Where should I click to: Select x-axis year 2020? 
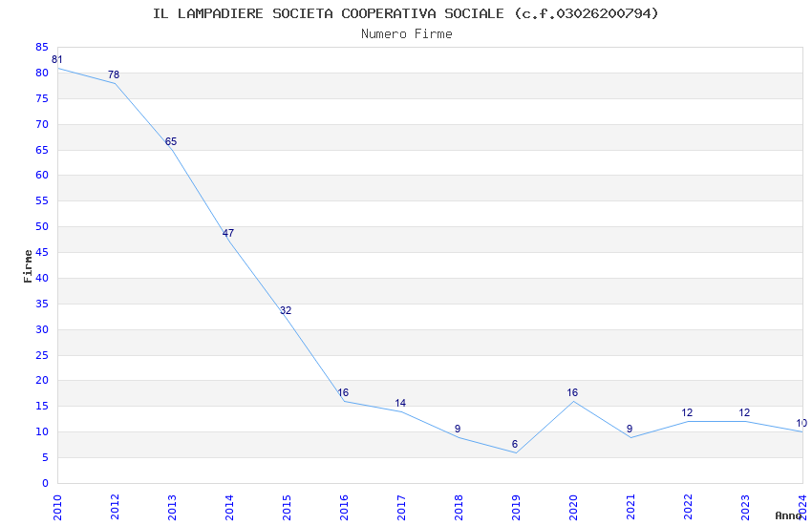(x=573, y=507)
